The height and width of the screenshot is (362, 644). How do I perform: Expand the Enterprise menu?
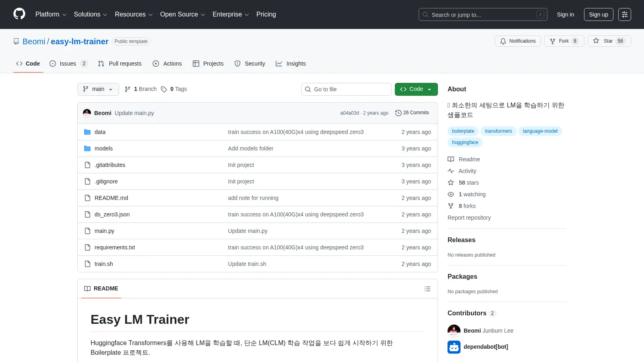pos(231,14)
